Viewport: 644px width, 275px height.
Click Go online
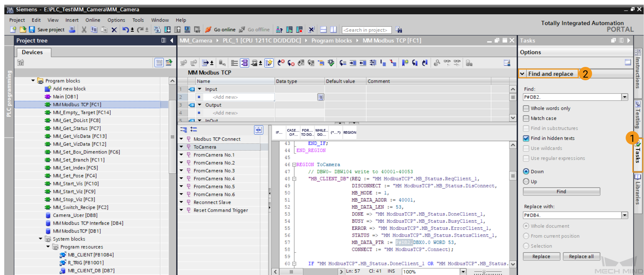click(x=220, y=30)
